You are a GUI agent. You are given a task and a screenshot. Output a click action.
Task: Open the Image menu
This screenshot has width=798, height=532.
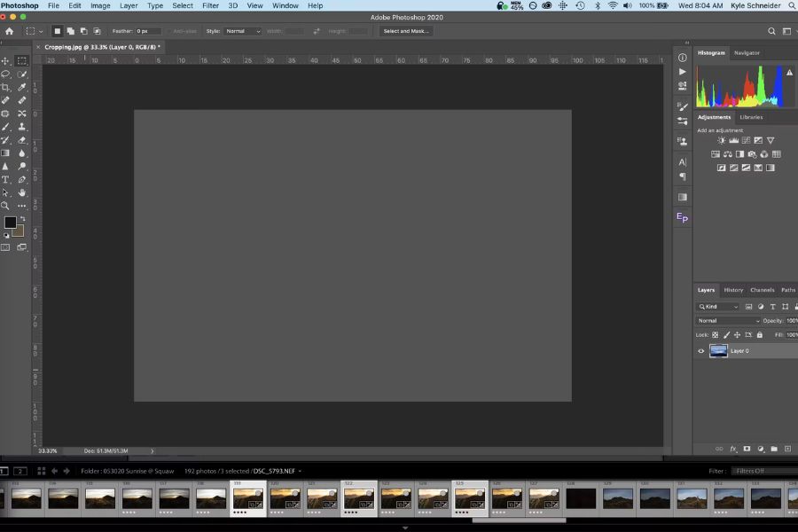pos(100,5)
